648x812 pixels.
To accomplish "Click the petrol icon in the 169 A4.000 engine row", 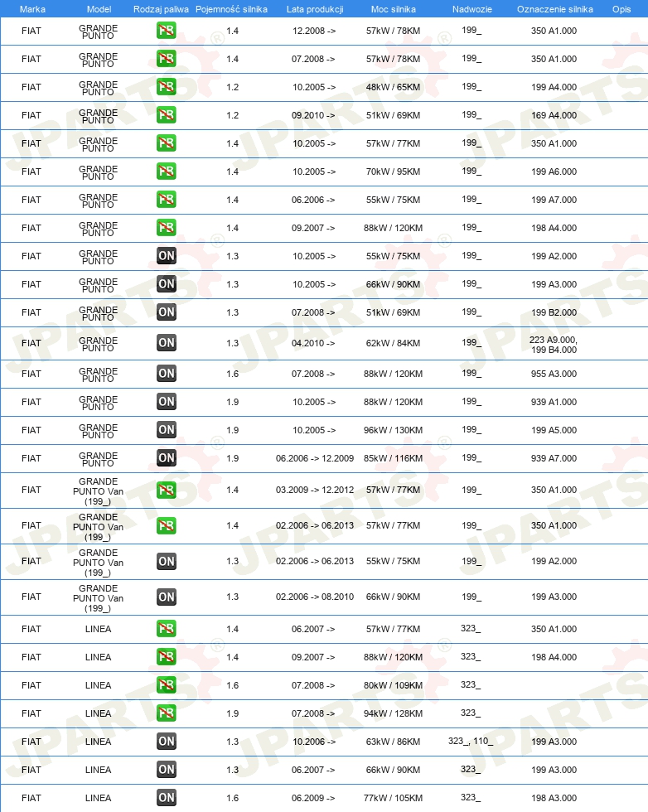I will click(167, 115).
